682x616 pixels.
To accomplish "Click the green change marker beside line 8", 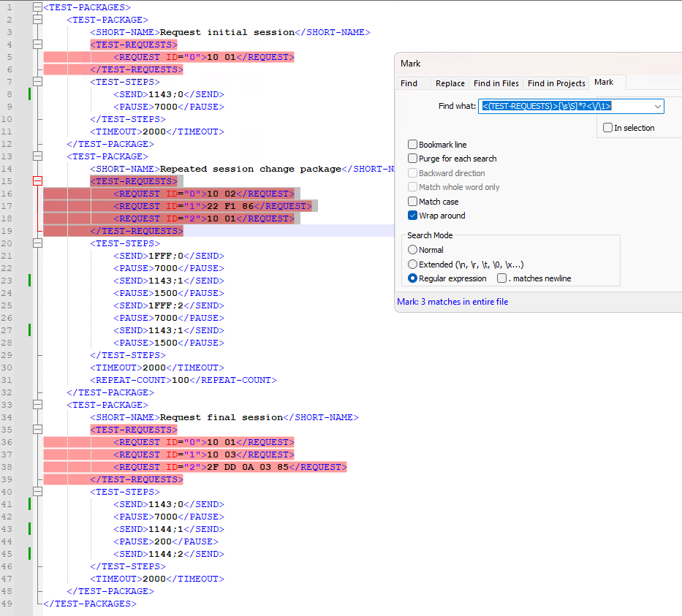I will pos(28,94).
